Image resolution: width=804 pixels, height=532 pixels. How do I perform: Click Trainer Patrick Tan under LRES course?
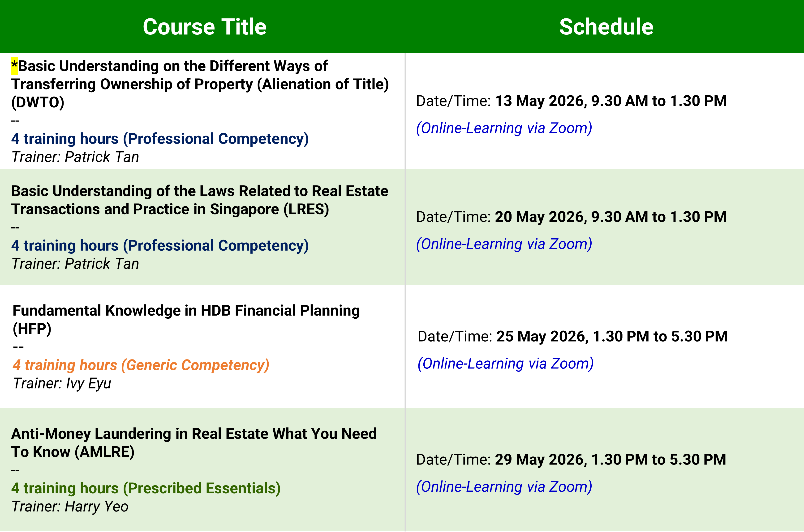(x=75, y=264)
